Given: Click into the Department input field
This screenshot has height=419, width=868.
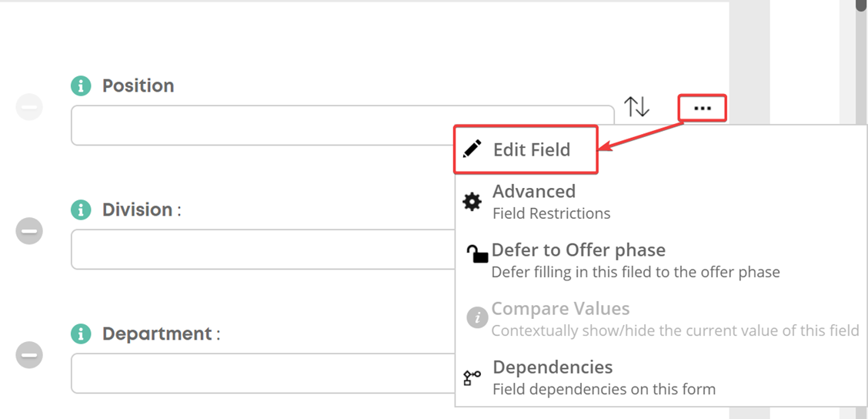Looking at the screenshot, I should tap(263, 374).
